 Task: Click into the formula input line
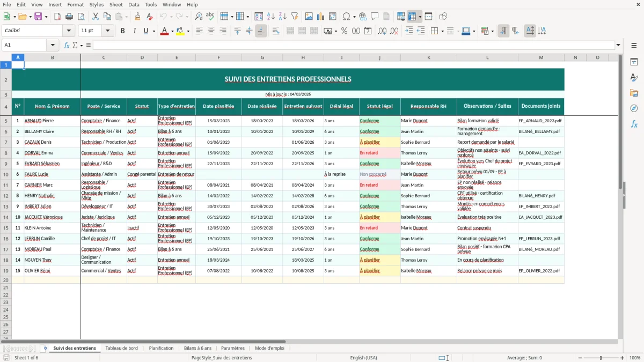coord(353,45)
